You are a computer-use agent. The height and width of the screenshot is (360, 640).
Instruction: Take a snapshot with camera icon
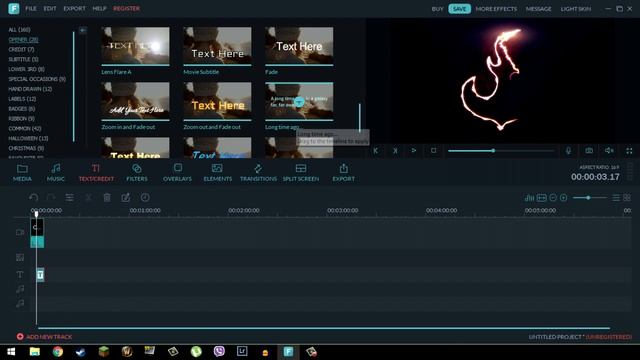click(x=589, y=151)
